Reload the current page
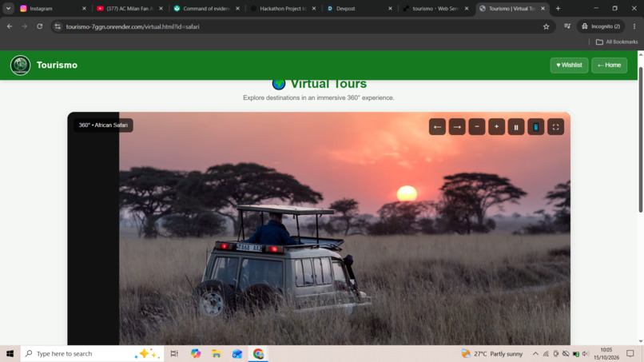The height and width of the screenshot is (362, 644). (x=39, y=26)
